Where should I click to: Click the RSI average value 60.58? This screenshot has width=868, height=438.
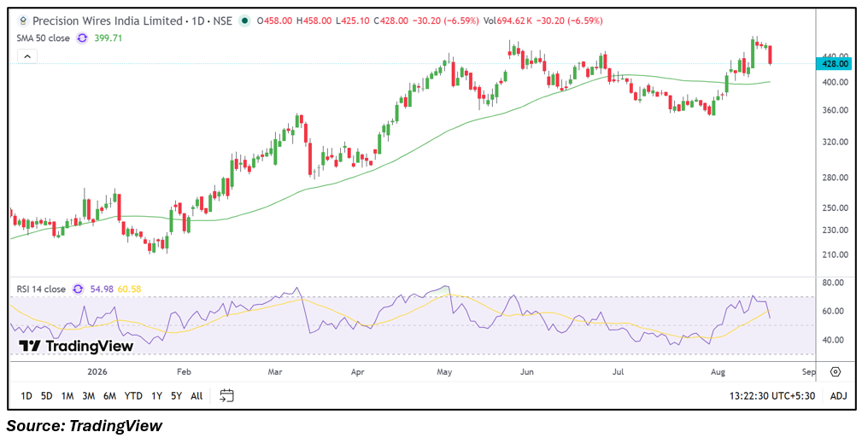tap(130, 289)
